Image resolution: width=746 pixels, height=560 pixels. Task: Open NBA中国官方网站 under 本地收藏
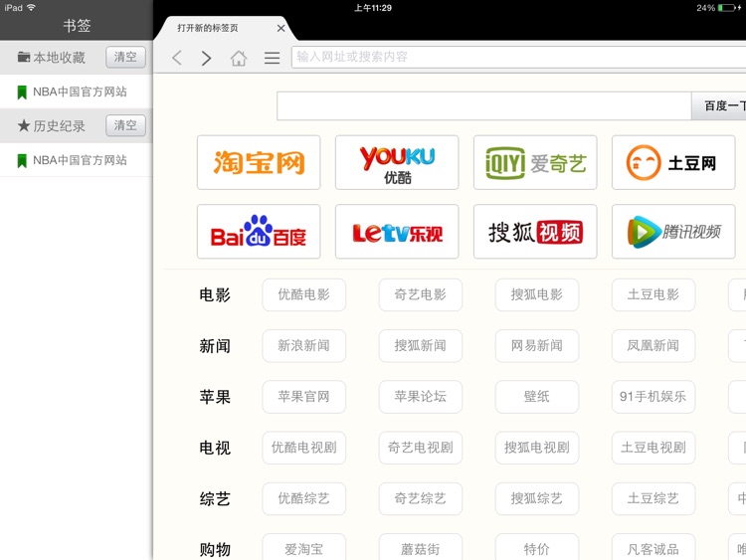coord(77,92)
